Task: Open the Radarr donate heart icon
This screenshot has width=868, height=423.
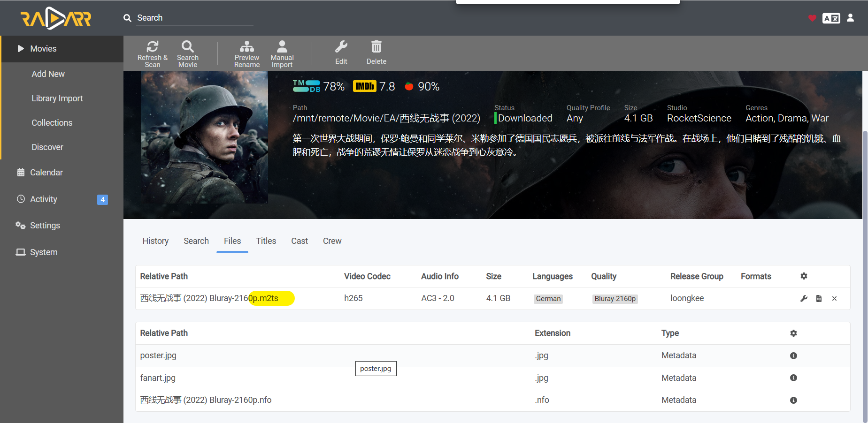Action: coord(812,18)
